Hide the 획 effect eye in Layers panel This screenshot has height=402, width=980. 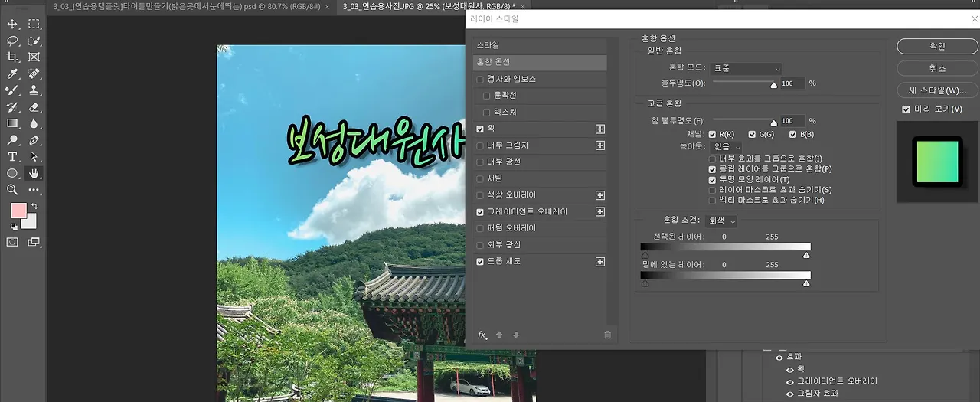790,369
